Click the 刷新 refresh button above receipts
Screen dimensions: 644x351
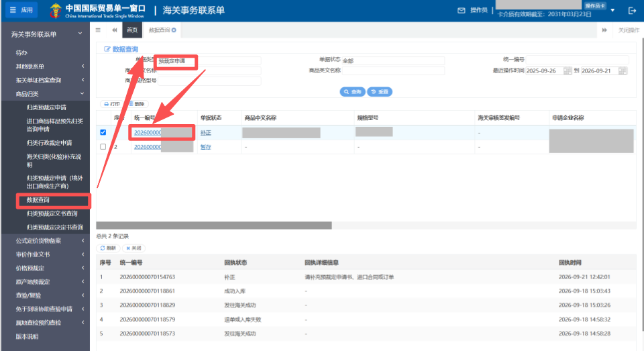click(x=108, y=248)
